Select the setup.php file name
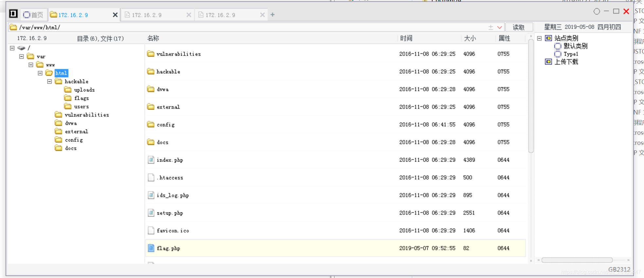The height and width of the screenshot is (278, 644). point(170,213)
